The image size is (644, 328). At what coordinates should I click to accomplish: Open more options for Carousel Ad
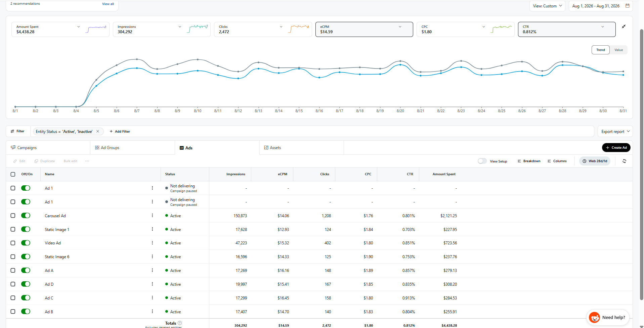(152, 216)
